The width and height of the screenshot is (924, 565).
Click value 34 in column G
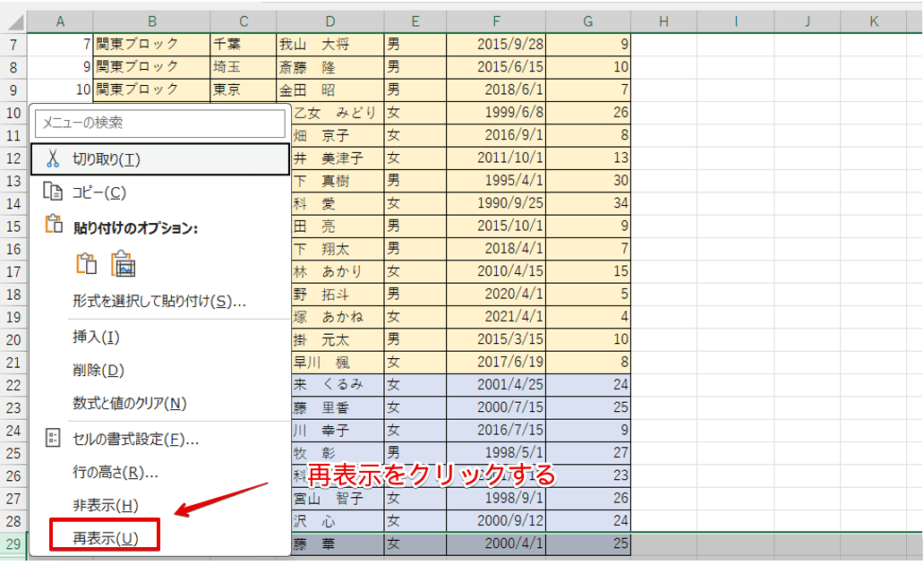[x=588, y=203]
